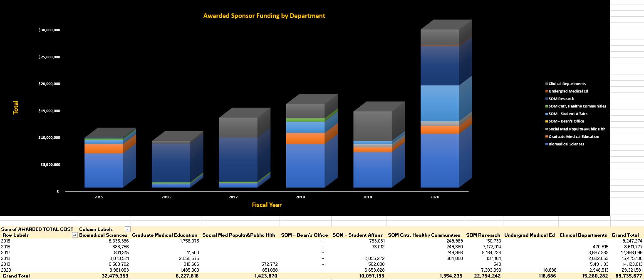Viewport: 644px width, 280px height.
Task: Select the chart title 'Awarded Sponsor Funding by Department'
Action: (264, 16)
